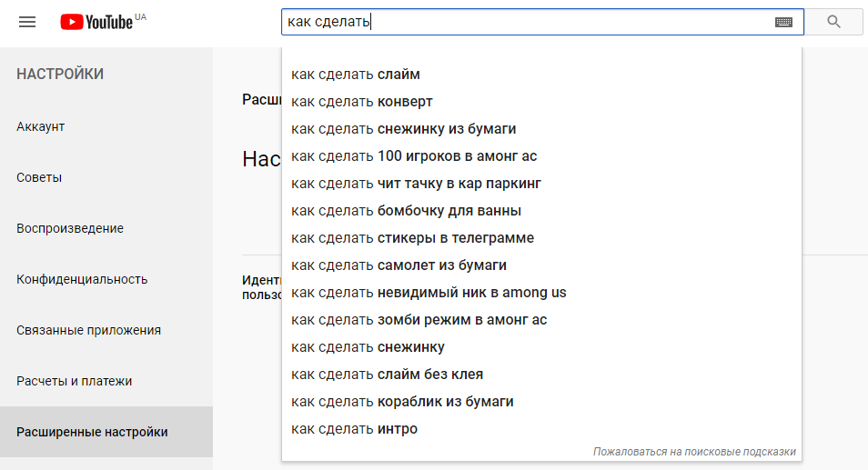Open the hamburger guide menu
This screenshot has width=868, height=470.
point(27,22)
